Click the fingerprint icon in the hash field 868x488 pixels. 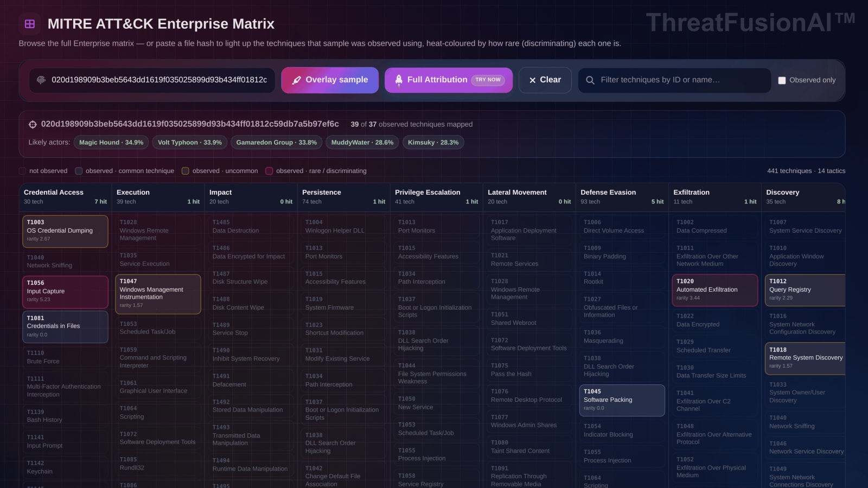point(41,80)
